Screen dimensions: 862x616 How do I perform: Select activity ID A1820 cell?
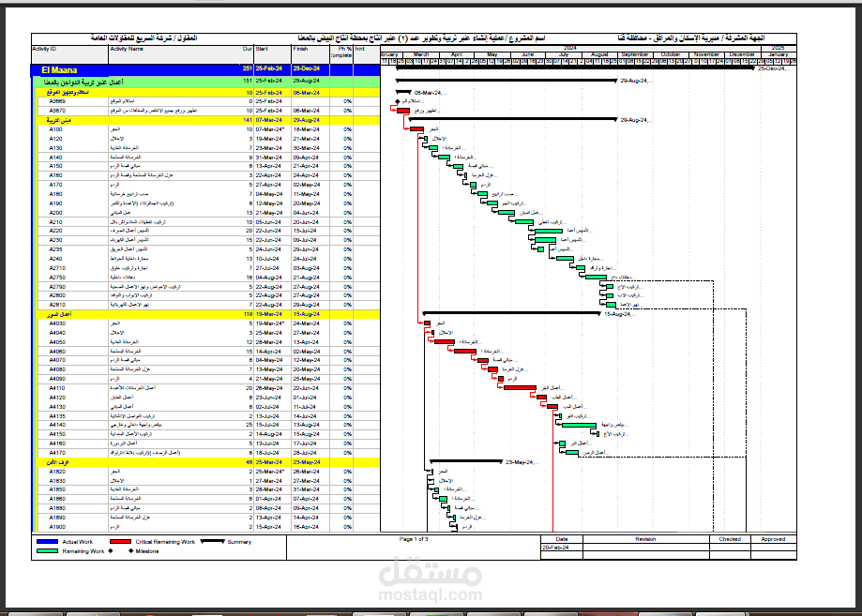click(x=57, y=472)
